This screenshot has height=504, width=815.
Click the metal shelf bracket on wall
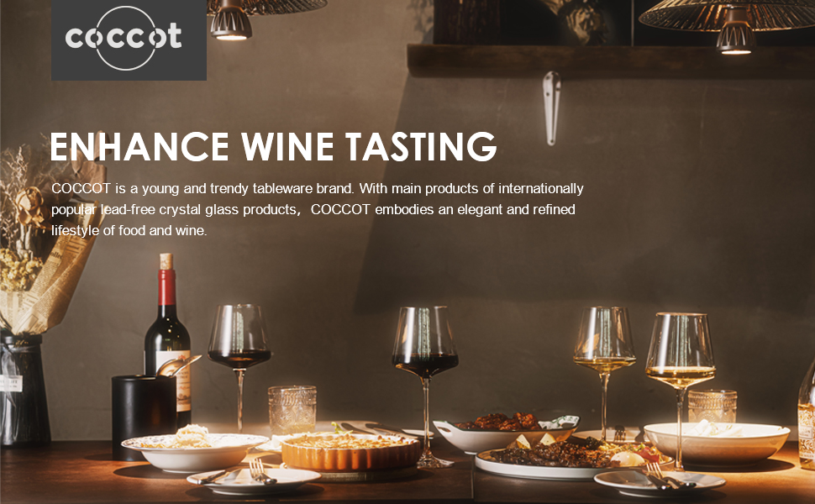(x=551, y=108)
